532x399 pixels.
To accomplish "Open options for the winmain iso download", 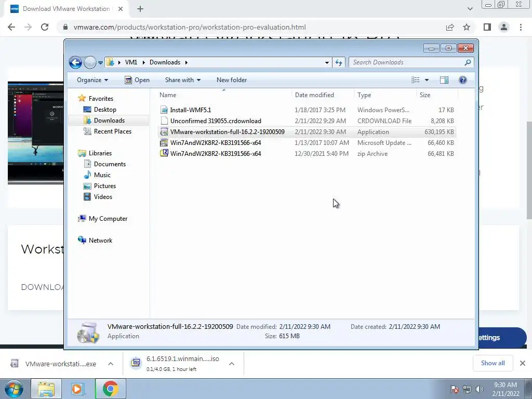I will tap(232, 364).
